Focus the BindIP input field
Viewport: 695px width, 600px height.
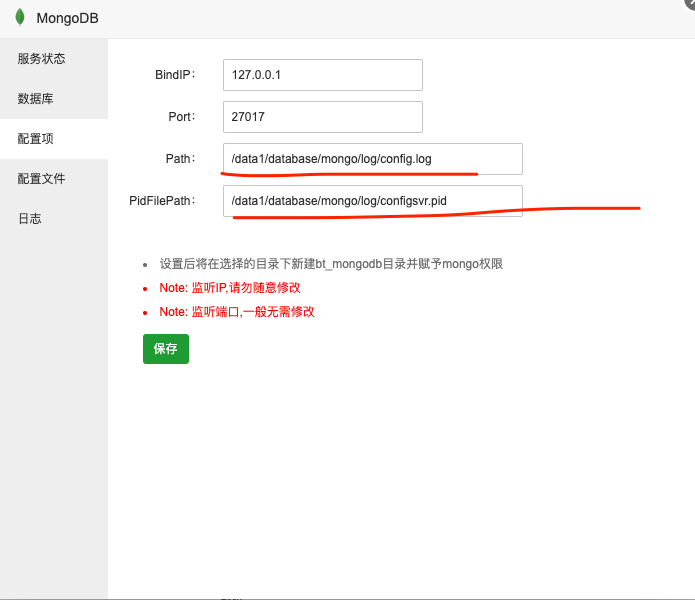pos(323,75)
